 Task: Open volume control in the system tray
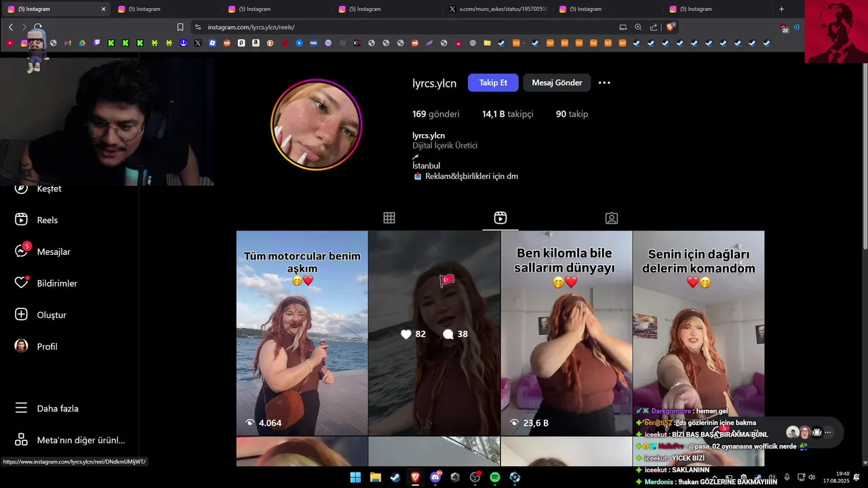(812, 477)
